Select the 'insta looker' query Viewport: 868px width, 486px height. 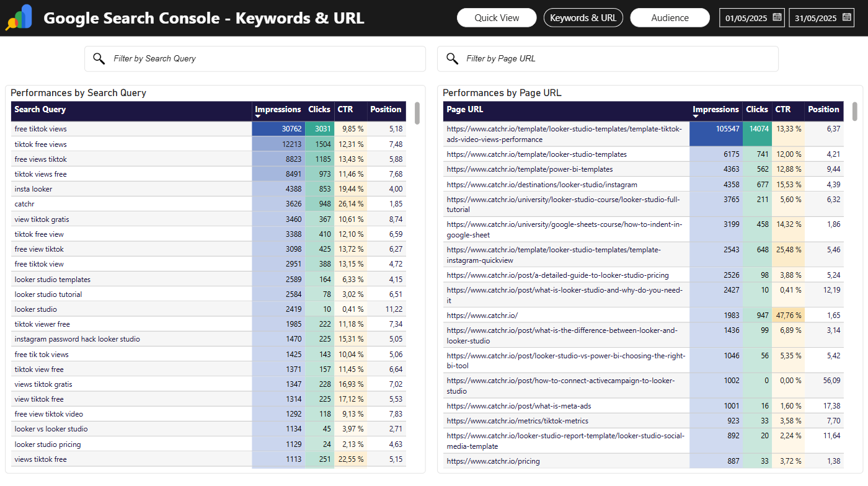[33, 189]
